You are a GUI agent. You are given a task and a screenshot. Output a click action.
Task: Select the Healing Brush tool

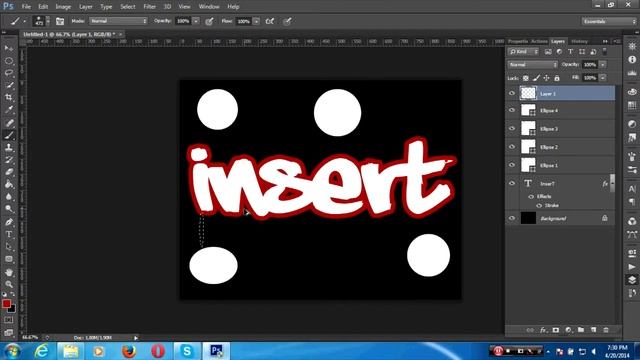[9, 123]
